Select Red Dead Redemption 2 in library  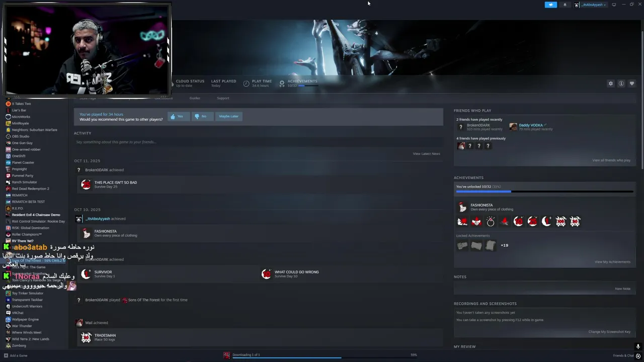[x=30, y=189]
